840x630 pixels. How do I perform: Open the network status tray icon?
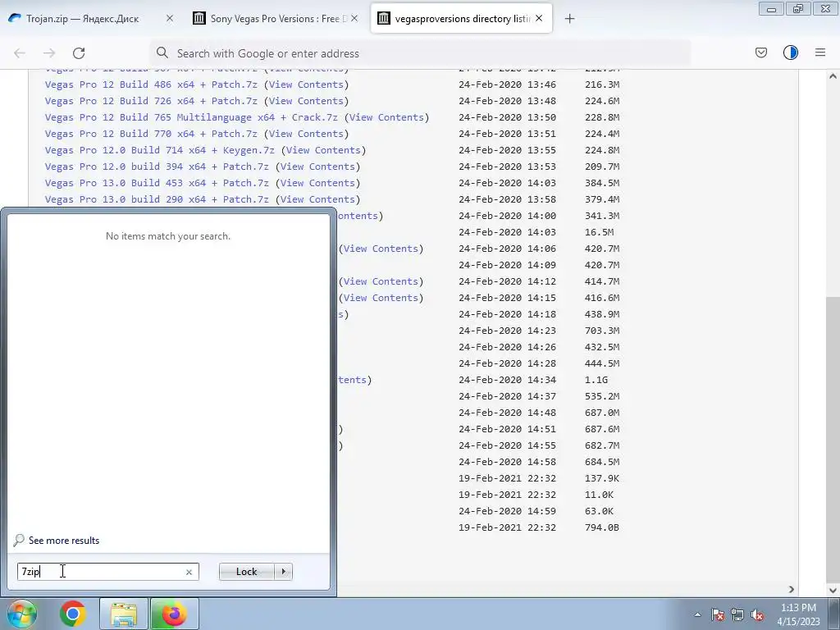tap(737, 614)
